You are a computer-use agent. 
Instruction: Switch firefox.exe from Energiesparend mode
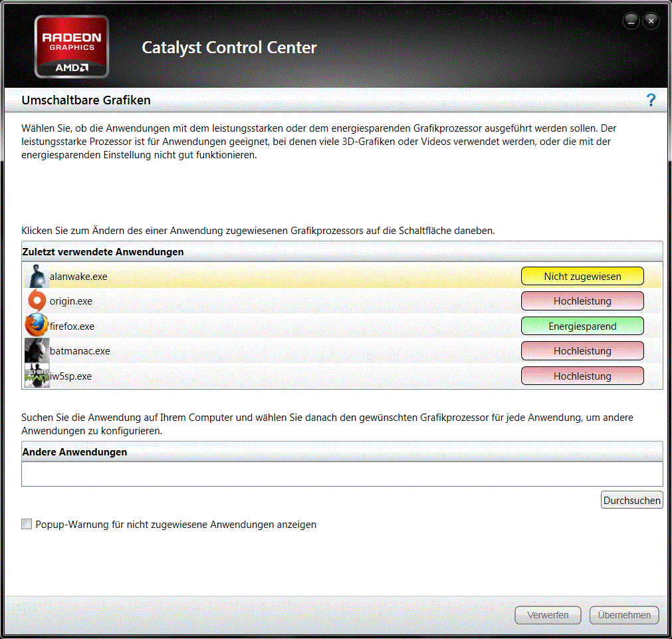(582, 326)
